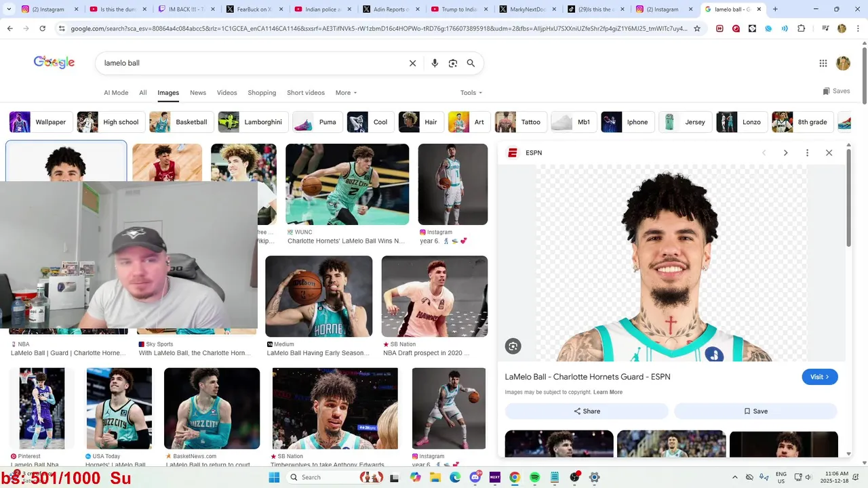Switch to AI Mode tab
This screenshot has height=488, width=868.
[116, 93]
